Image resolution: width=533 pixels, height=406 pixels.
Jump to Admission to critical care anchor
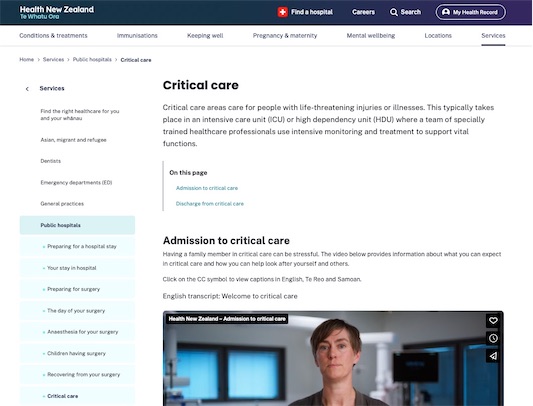(207, 188)
